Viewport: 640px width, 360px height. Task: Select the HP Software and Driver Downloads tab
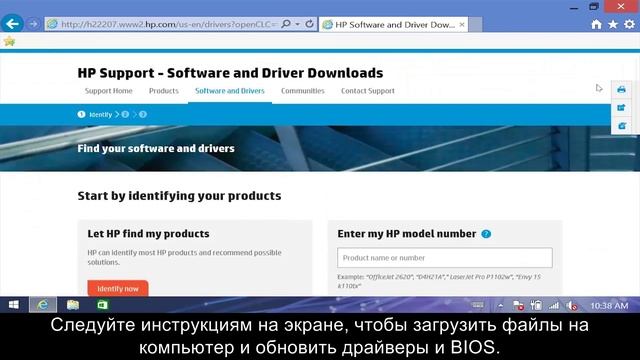tap(393, 24)
